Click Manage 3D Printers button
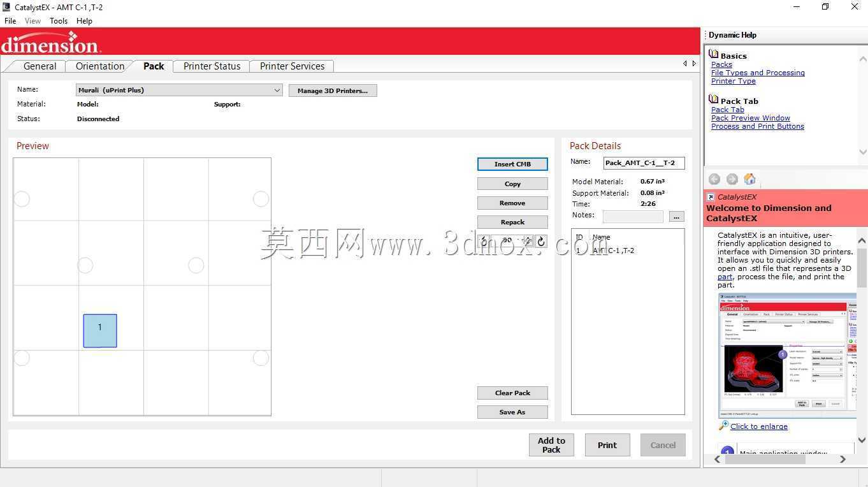Image resolution: width=868 pixels, height=487 pixels. coord(333,91)
